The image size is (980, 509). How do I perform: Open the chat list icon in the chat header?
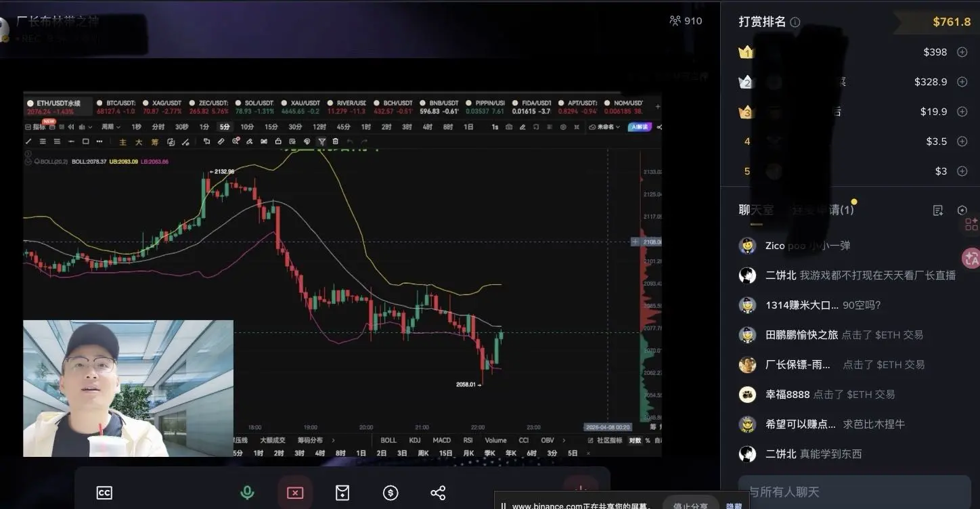click(x=938, y=211)
